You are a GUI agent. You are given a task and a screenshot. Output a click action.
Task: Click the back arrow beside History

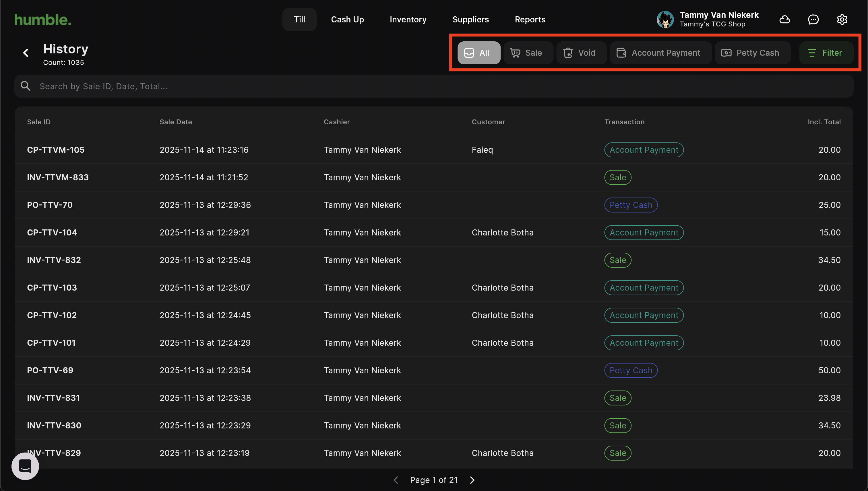coord(26,53)
